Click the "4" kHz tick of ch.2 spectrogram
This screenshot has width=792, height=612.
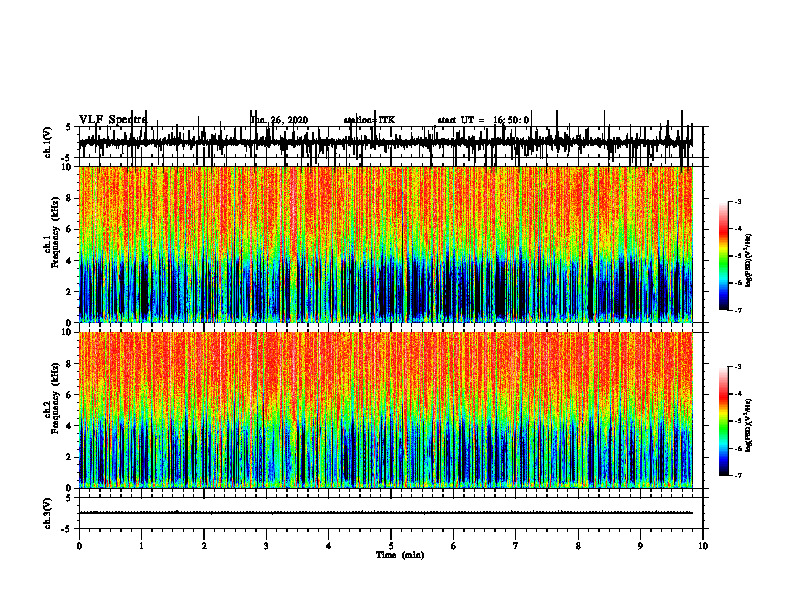[x=69, y=426]
